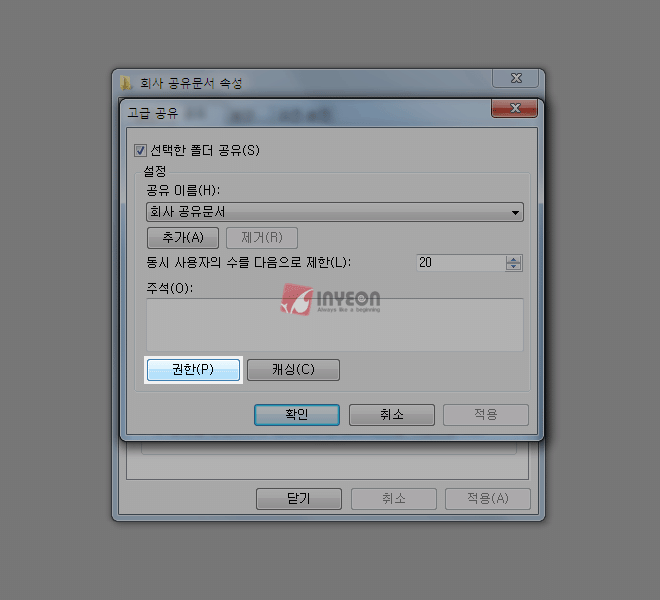Click 취소 in the 고급 공유 dialog
Viewport: 660px width, 600px height.
point(391,415)
